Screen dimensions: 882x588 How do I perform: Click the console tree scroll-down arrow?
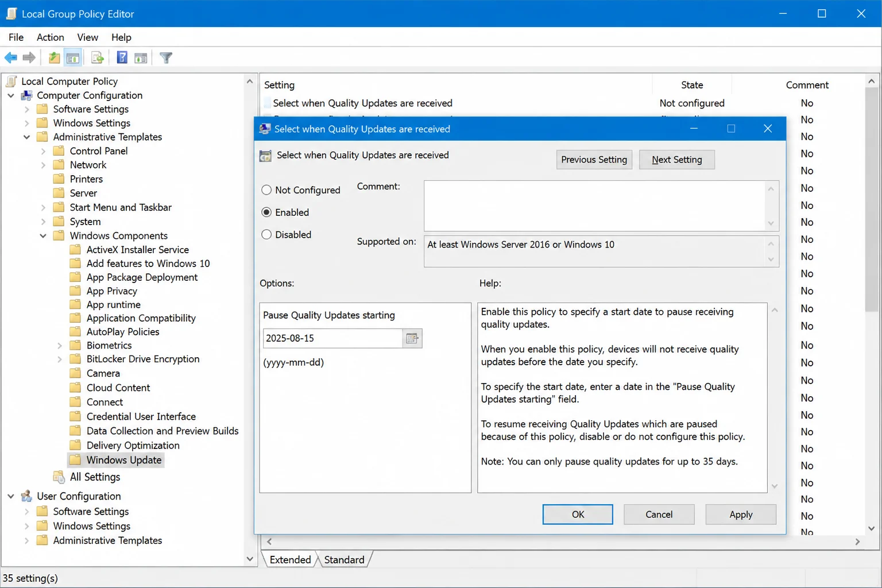(250, 559)
